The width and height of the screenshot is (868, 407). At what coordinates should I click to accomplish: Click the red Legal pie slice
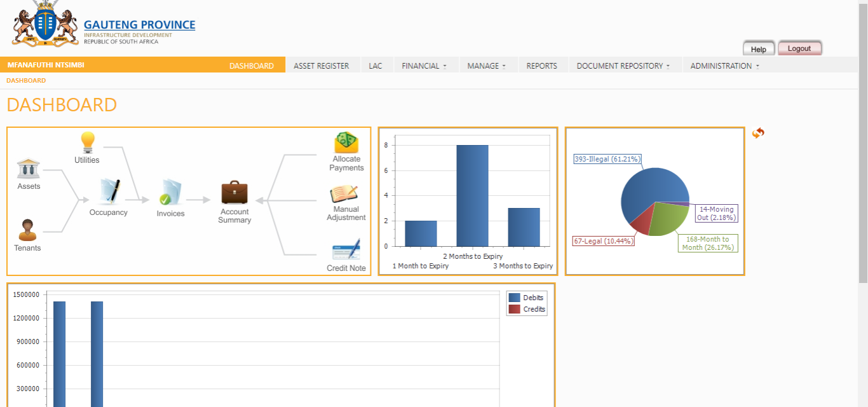click(x=641, y=220)
